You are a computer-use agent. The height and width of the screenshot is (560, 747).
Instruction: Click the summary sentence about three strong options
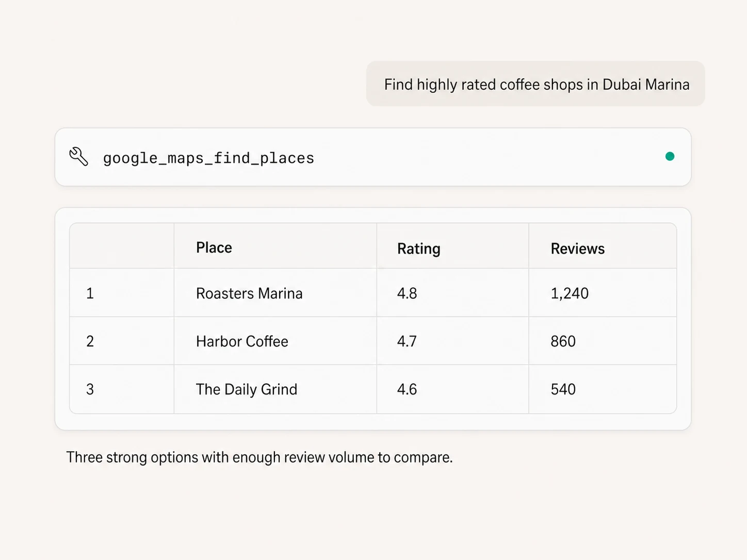(259, 457)
